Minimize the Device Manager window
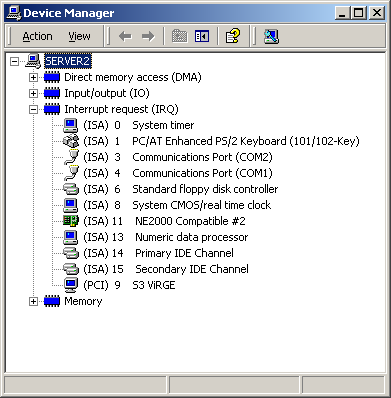The image size is (391, 398). tap(342, 13)
